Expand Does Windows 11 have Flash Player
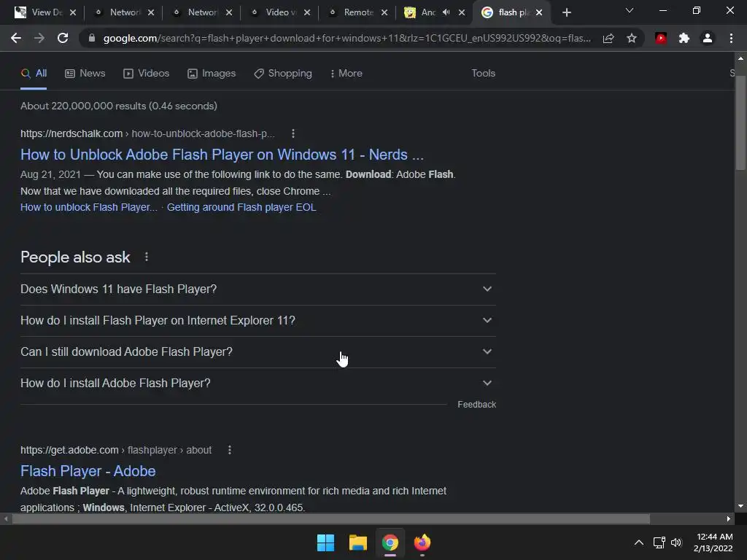Viewport: 747px width, 560px height. point(258,289)
